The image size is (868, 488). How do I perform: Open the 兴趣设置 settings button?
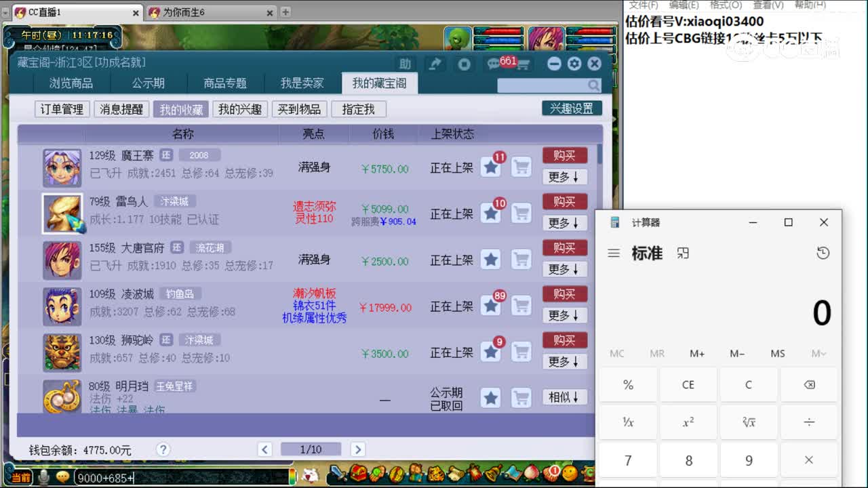click(572, 108)
